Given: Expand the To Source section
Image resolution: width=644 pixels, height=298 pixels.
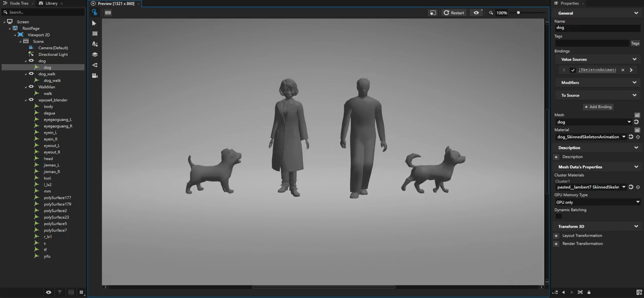Looking at the screenshot, I should 634,95.
